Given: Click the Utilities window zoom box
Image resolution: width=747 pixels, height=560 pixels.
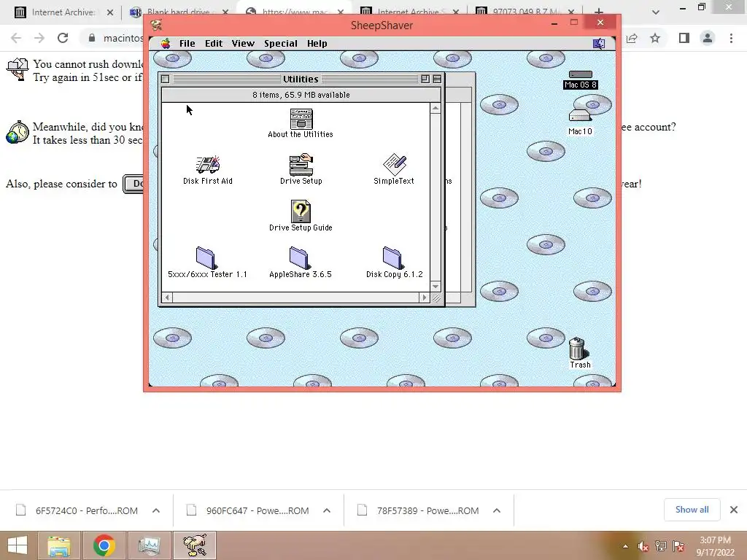Looking at the screenshot, I should coord(425,79).
